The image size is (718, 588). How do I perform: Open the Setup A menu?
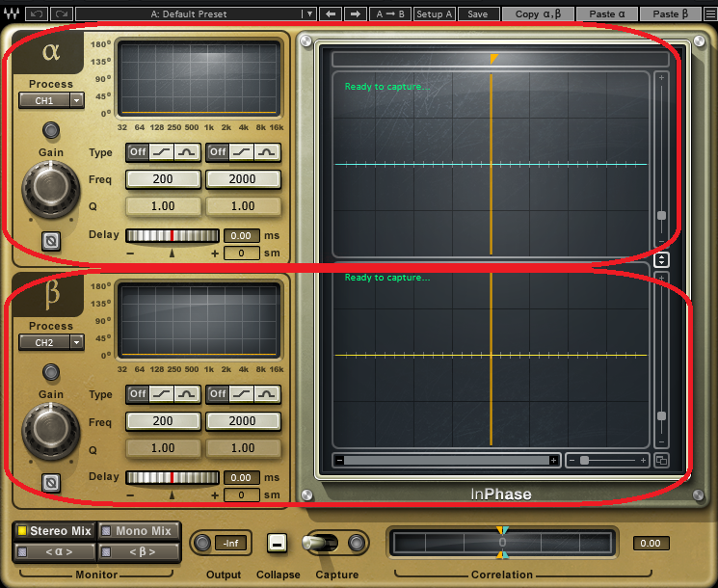coord(435,14)
